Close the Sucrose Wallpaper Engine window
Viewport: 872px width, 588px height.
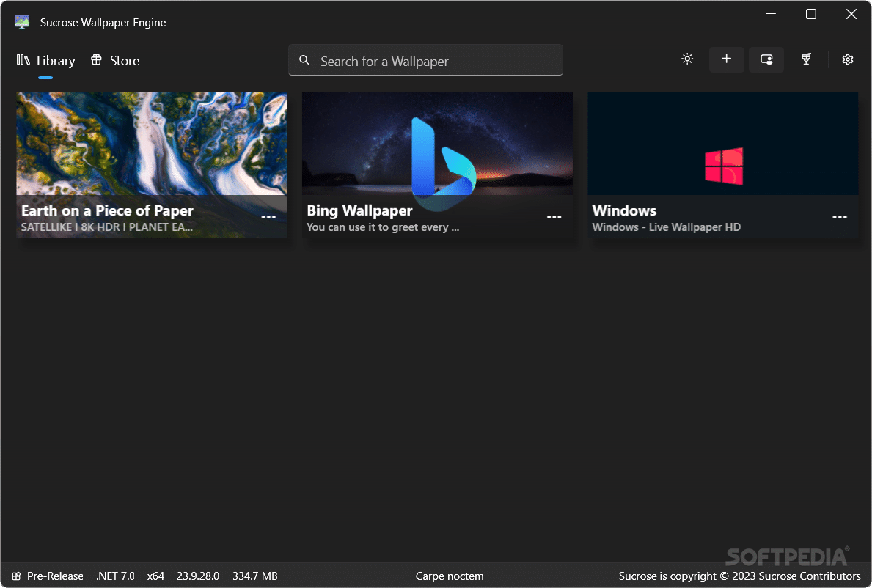click(x=851, y=14)
